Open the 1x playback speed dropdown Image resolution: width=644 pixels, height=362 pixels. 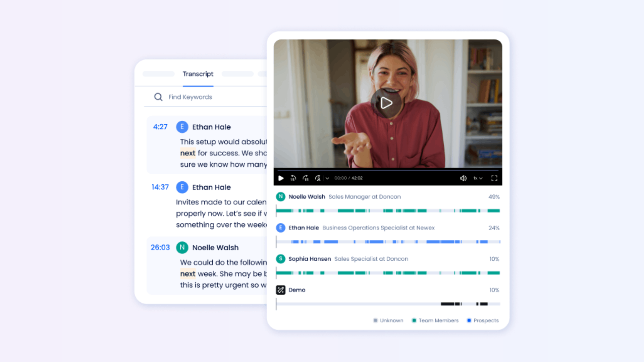(x=478, y=178)
